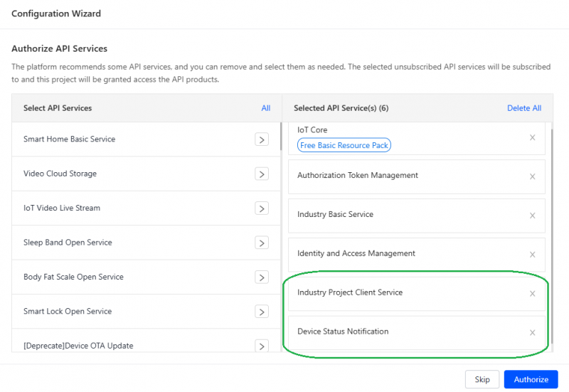569x392 pixels.
Task: Add Smart Lock Open Service arrow
Action: pos(262,312)
